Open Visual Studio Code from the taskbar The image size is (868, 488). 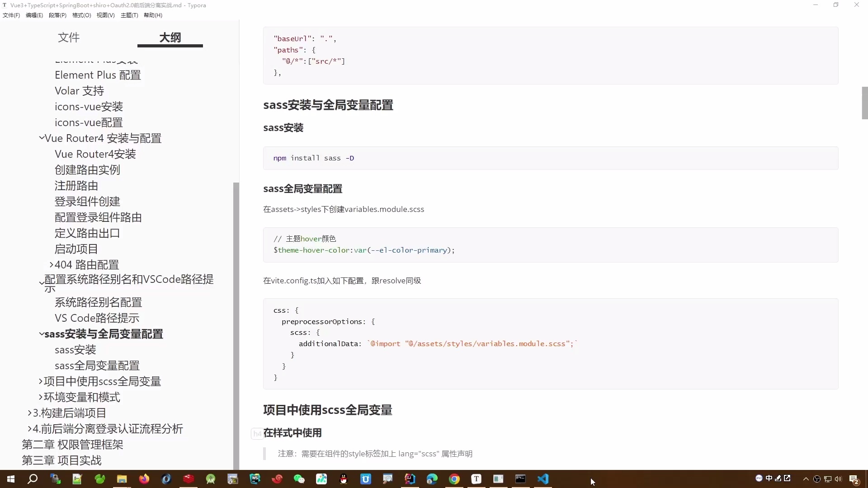click(542, 479)
